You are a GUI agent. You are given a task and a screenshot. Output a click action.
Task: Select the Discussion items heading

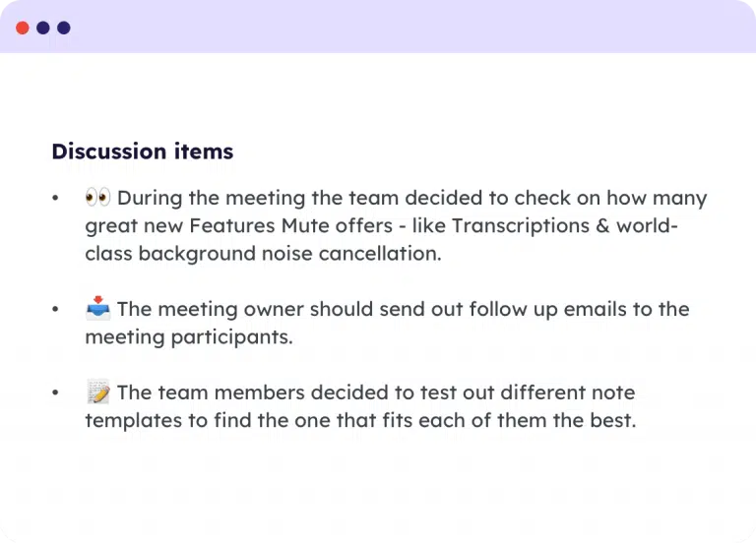(x=143, y=151)
